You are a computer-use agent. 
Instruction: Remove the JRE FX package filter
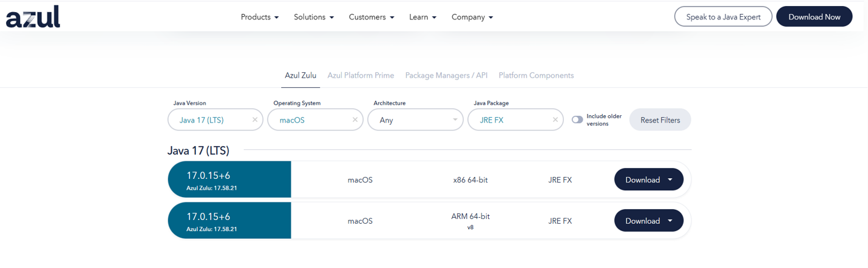pos(555,120)
